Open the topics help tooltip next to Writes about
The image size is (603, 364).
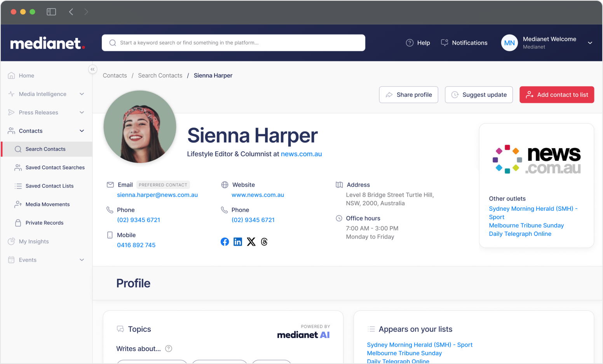(168, 348)
